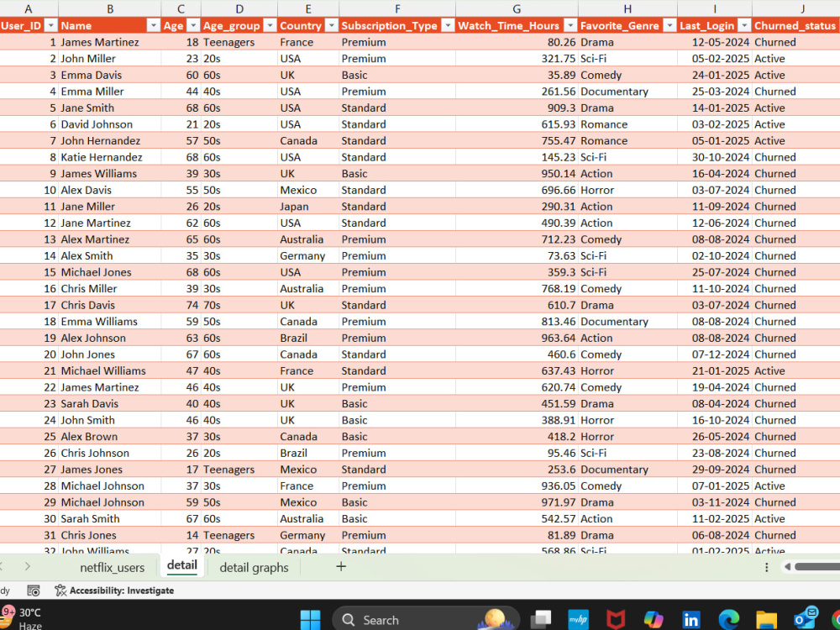Click the macro recording status bar icon
This screenshot has height=630, width=840.
pos(34,591)
